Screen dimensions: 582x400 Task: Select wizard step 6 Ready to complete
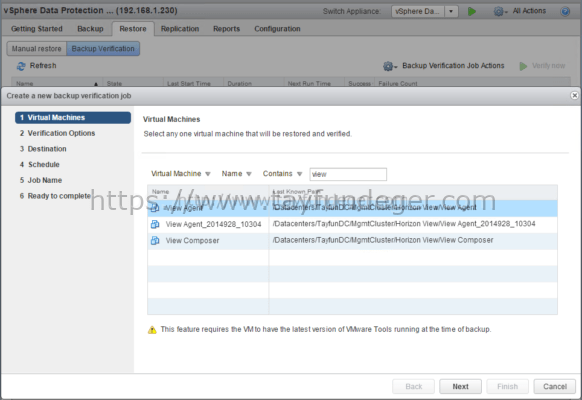pyautogui.click(x=55, y=196)
